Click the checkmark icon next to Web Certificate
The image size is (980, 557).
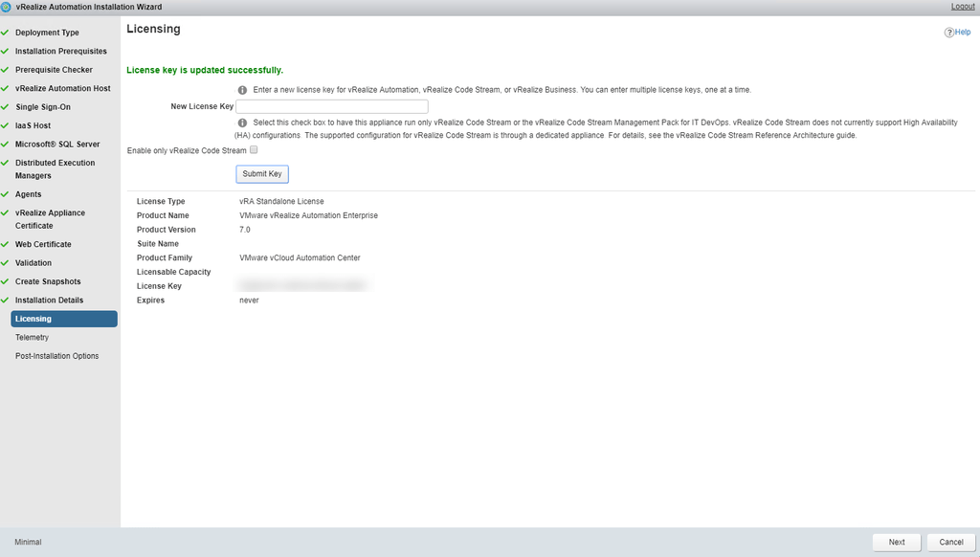click(x=6, y=244)
